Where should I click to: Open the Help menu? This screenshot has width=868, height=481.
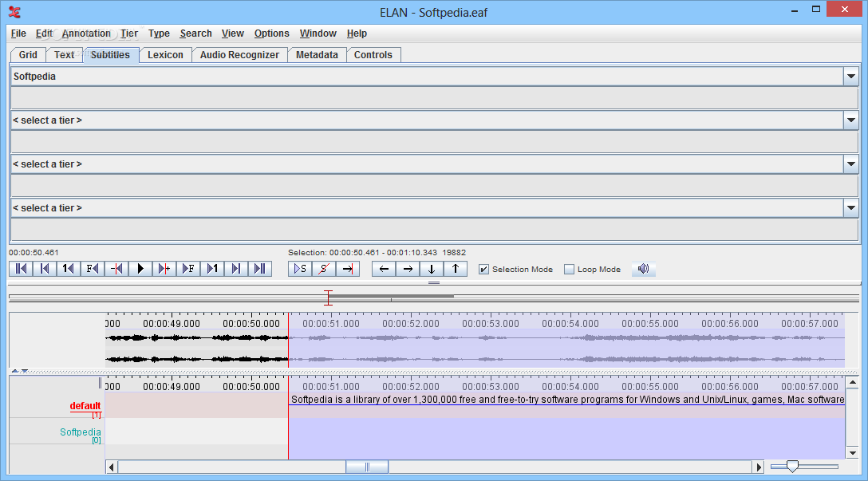click(x=357, y=34)
